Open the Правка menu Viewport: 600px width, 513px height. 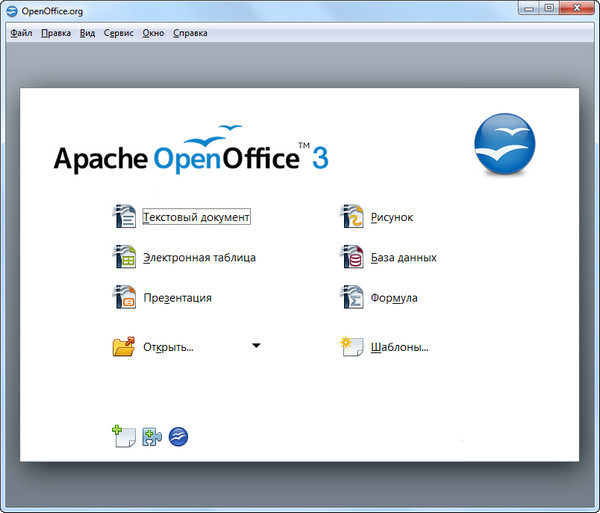[x=56, y=33]
